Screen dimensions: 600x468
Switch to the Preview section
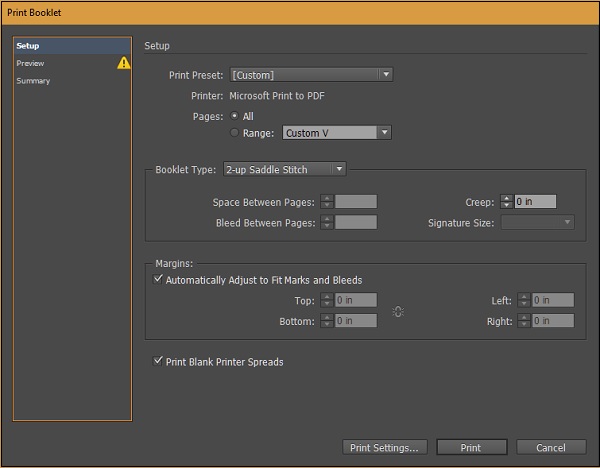(30, 63)
